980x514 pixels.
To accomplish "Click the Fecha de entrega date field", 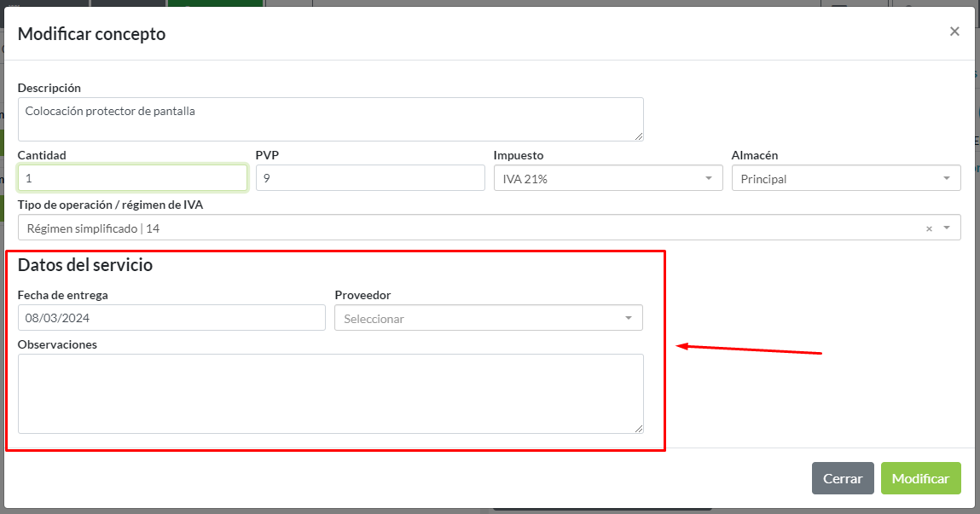I will click(171, 318).
